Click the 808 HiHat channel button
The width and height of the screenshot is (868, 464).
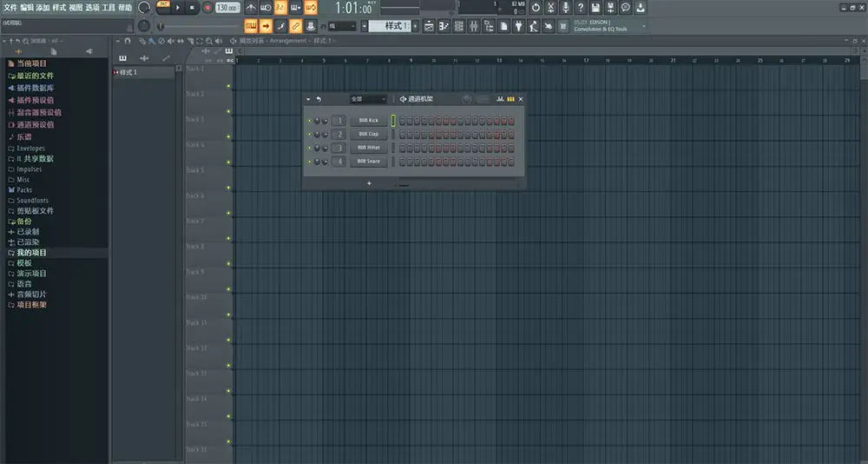[x=369, y=148]
